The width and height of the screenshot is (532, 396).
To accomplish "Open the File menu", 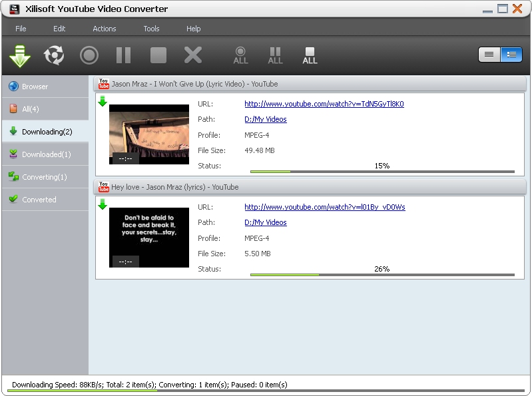I will pyautogui.click(x=21, y=29).
